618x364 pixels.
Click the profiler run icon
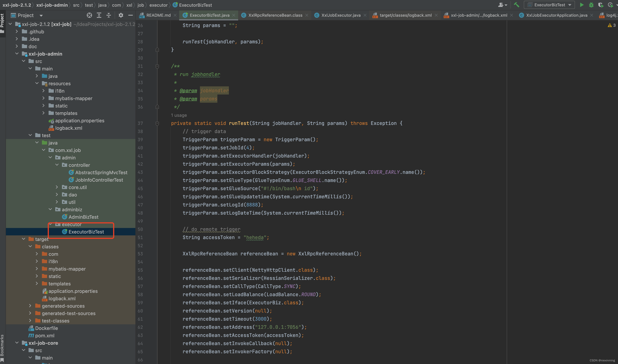(x=610, y=5)
